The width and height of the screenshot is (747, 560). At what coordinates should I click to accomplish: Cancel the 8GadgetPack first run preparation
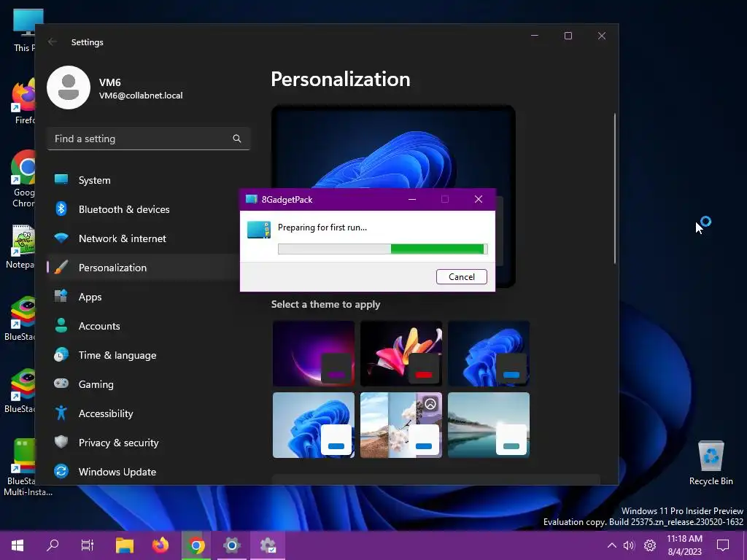pyautogui.click(x=461, y=276)
